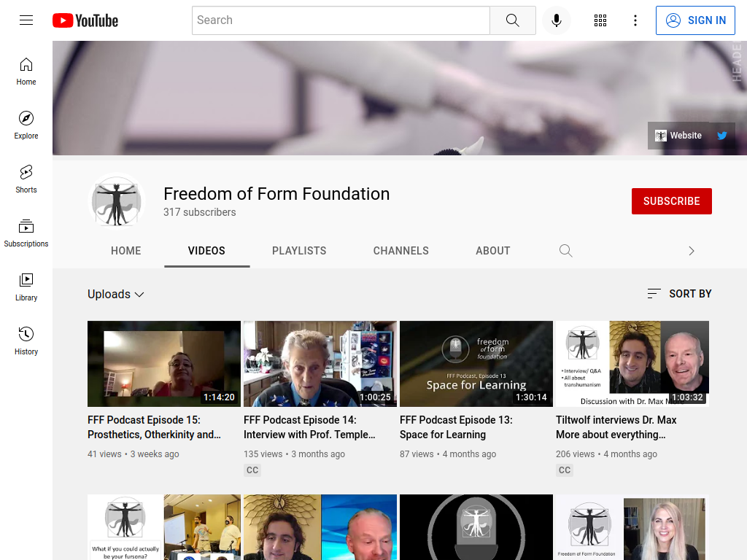Screen dimensions: 747x560
Task: Open the Channels tab
Action: 401,251
